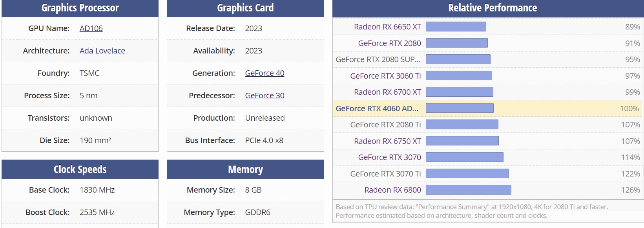Select Radeon RX 6650 XT entry
The image size is (644, 228).
387,27
